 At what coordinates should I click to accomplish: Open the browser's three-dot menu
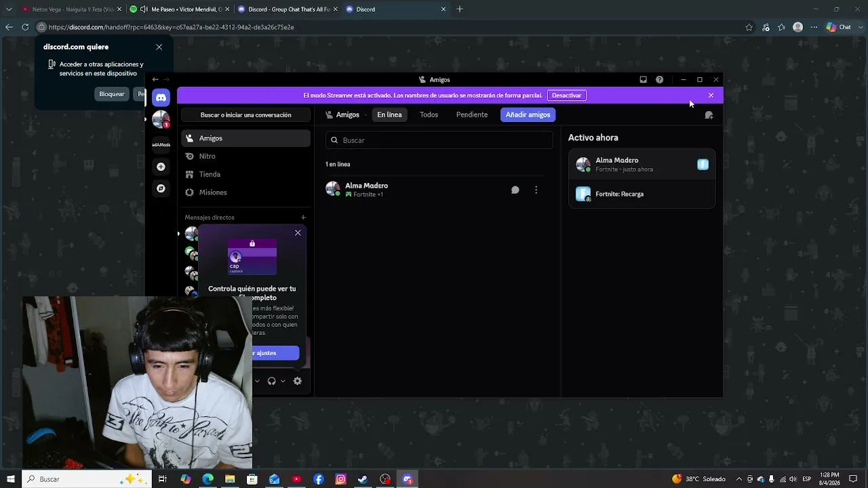coord(814,27)
